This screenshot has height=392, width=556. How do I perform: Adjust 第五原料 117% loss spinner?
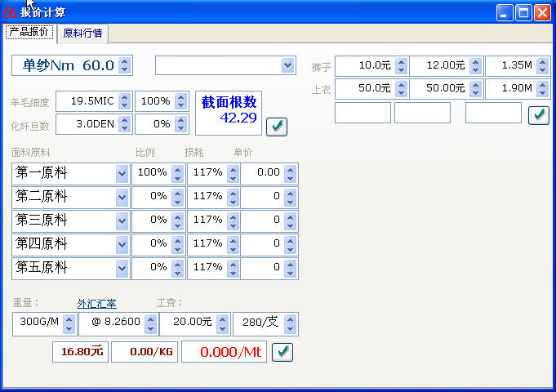pyautogui.click(x=233, y=269)
